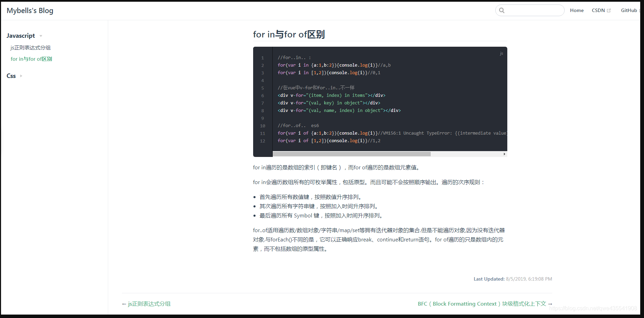Click the paragraph starting for in遍历的是数组的索引

click(x=337, y=168)
